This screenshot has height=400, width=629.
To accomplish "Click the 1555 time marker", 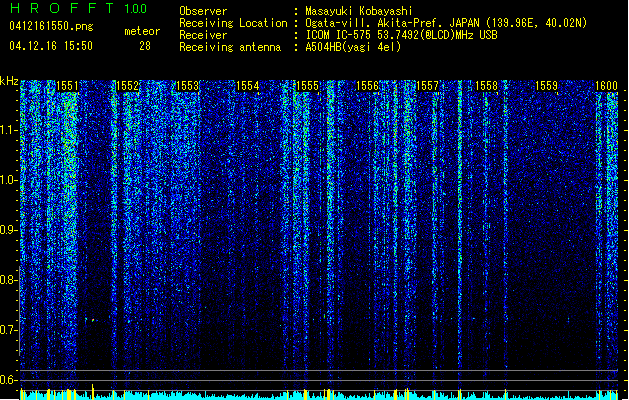I will (307, 86).
